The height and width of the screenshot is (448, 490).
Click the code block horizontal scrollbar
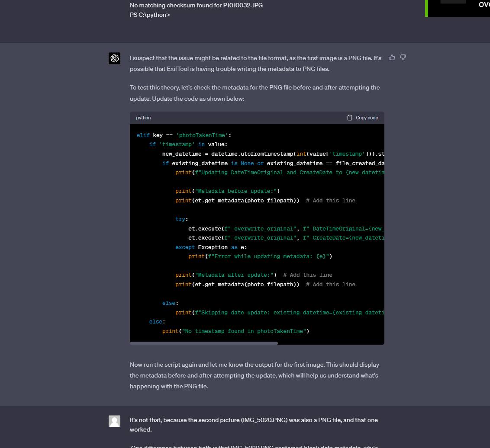click(x=203, y=343)
